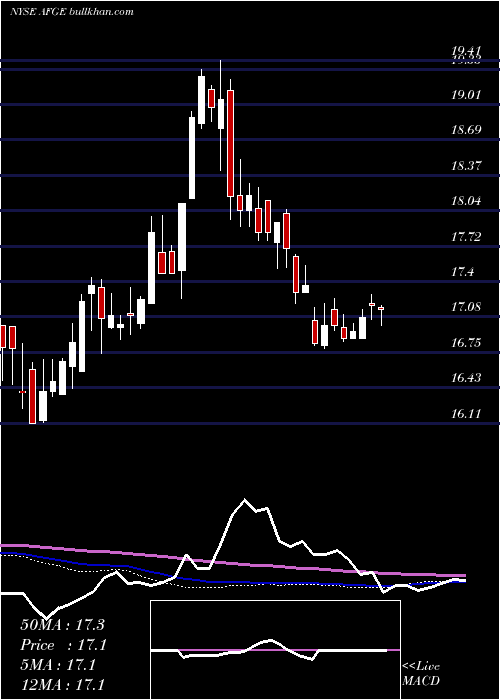The width and height of the screenshot is (500, 700).
Task: Click the 5MA : 17.1 readout
Action: tap(58, 665)
